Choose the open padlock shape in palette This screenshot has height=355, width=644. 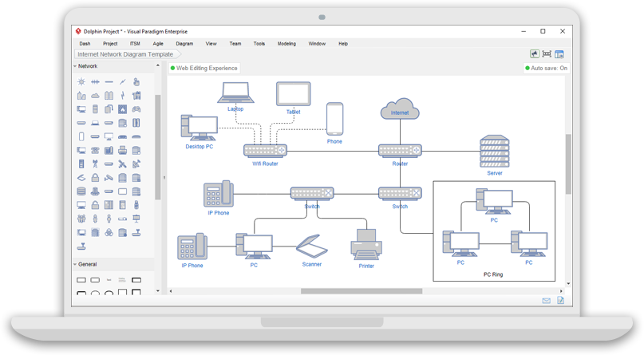coord(95,205)
